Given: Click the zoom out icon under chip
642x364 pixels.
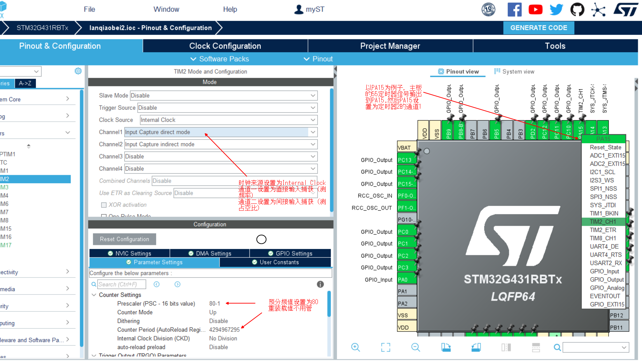Looking at the screenshot, I should pyautogui.click(x=415, y=347).
